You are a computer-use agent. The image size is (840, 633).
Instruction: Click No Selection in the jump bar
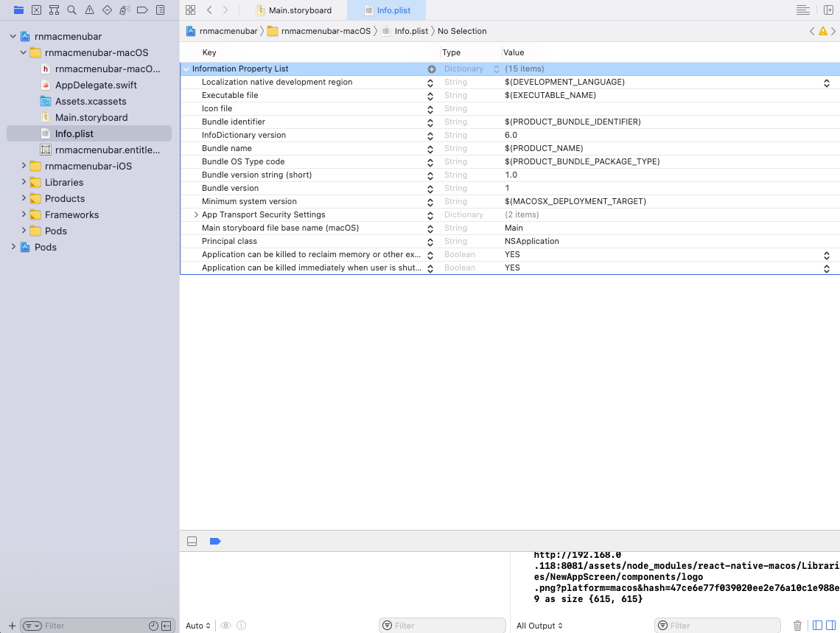[x=462, y=31]
